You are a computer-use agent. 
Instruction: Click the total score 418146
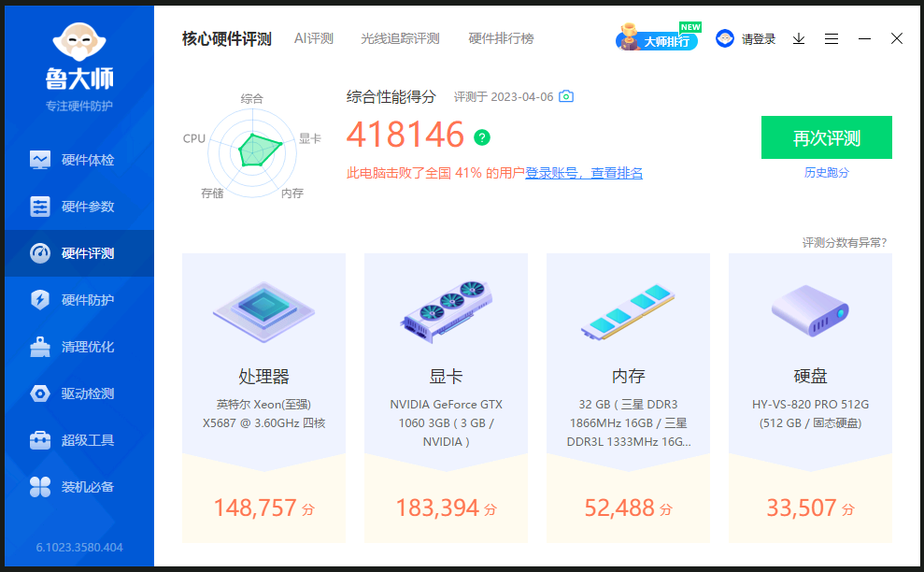point(405,135)
